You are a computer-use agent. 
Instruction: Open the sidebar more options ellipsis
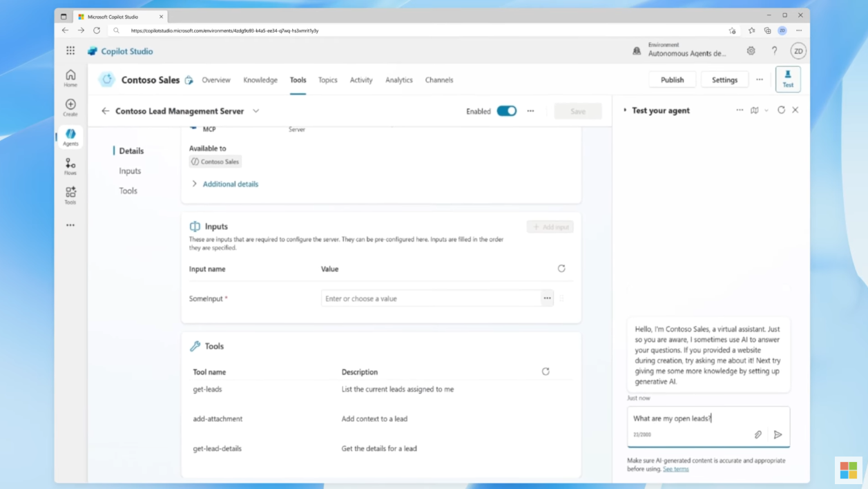point(70,225)
